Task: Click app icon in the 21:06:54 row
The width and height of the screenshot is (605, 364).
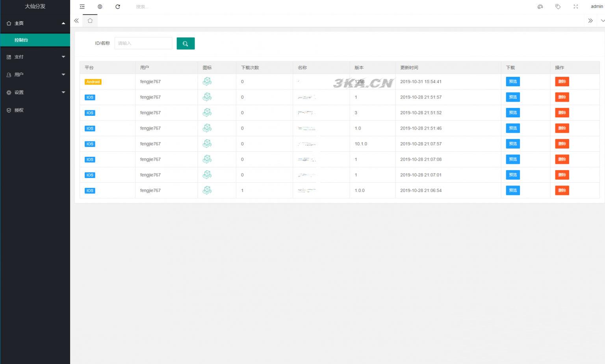Action: point(207,190)
